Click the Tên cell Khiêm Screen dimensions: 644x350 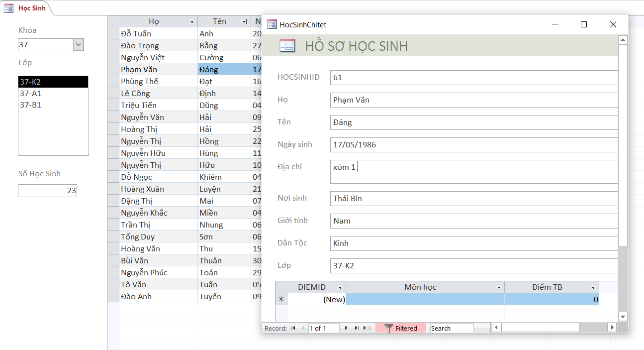coord(224,177)
